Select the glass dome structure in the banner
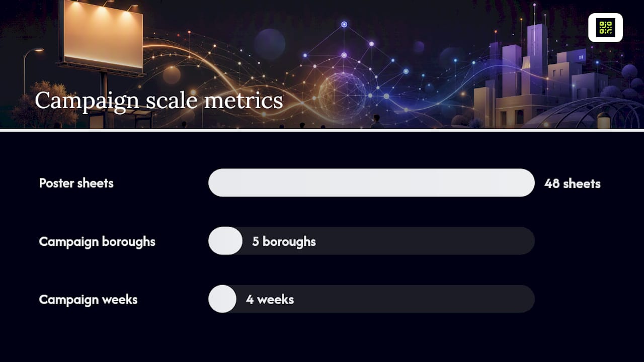The width and height of the screenshot is (644, 362). coord(584,114)
